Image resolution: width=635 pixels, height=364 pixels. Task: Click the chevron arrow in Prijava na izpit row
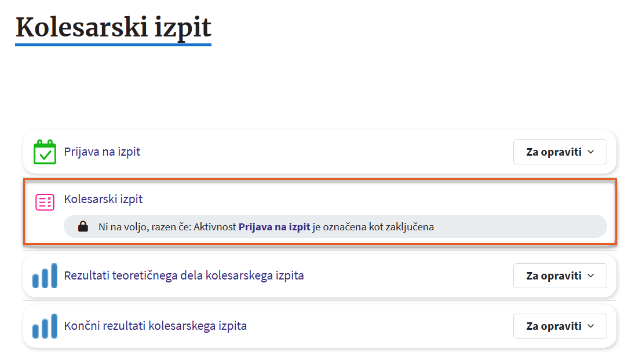click(x=591, y=152)
